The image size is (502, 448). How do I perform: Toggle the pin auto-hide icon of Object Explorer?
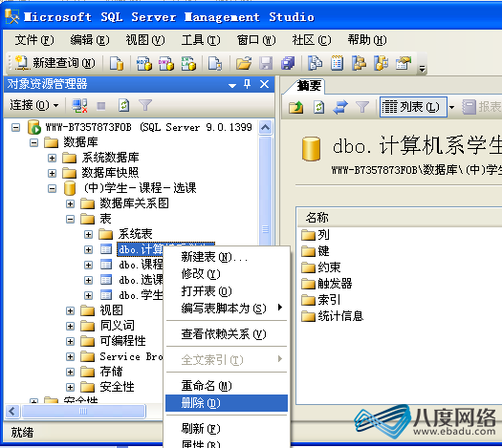247,84
